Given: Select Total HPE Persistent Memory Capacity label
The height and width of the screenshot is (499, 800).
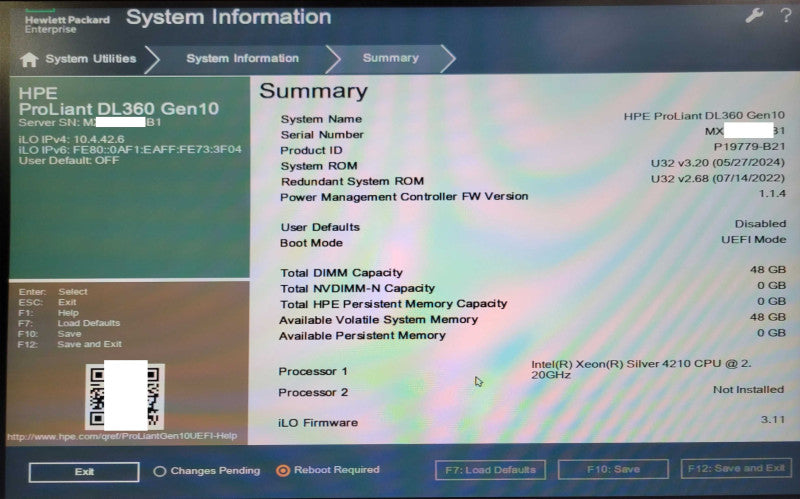Looking at the screenshot, I should pyautogui.click(x=393, y=304).
